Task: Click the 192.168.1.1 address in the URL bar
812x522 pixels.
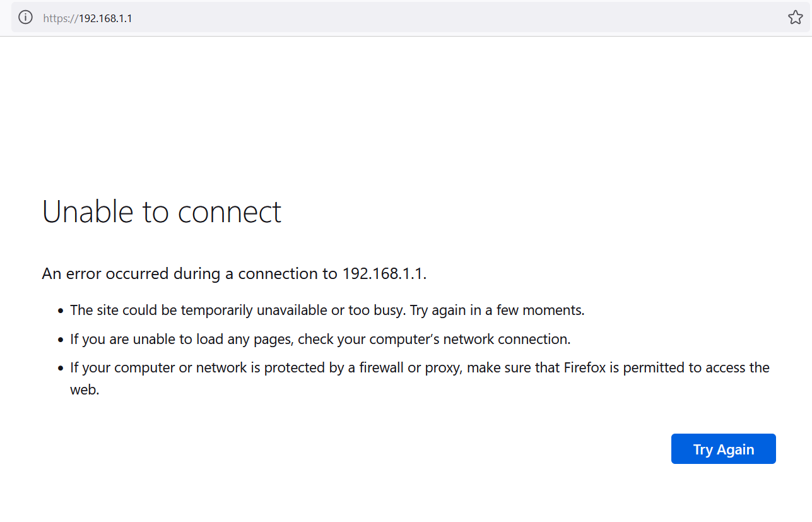Action: click(x=105, y=18)
